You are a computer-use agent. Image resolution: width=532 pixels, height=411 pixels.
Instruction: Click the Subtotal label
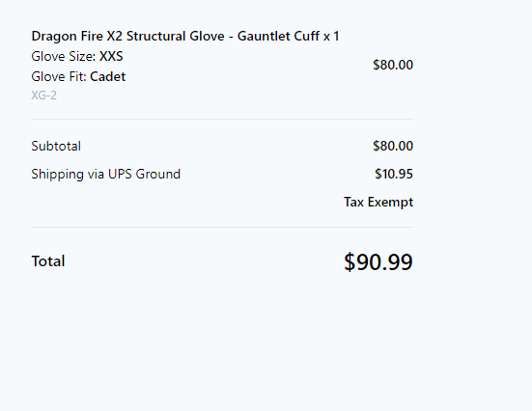coord(56,146)
